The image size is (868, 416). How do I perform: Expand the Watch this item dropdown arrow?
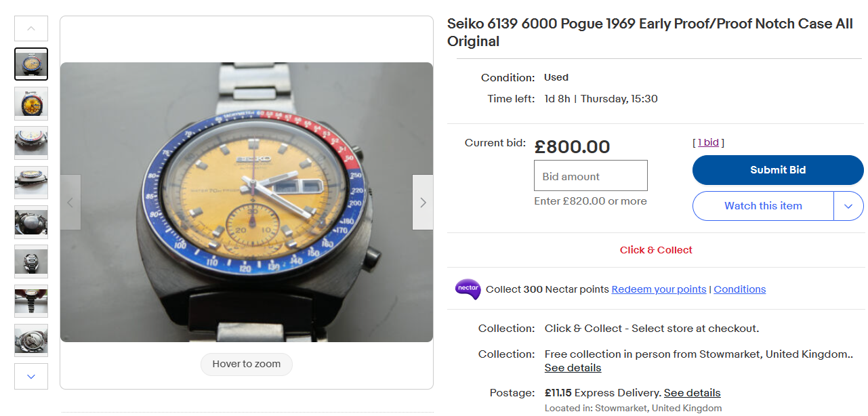pos(848,206)
